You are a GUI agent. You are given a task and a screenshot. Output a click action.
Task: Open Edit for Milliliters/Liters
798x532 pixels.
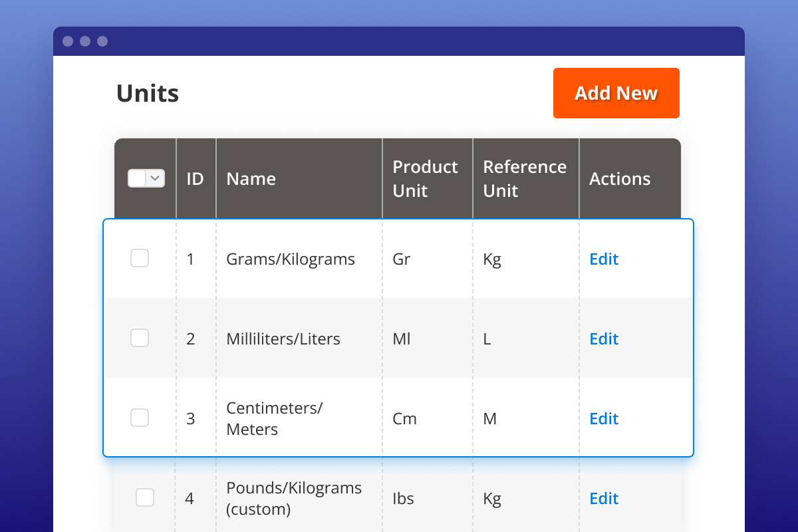(604, 338)
